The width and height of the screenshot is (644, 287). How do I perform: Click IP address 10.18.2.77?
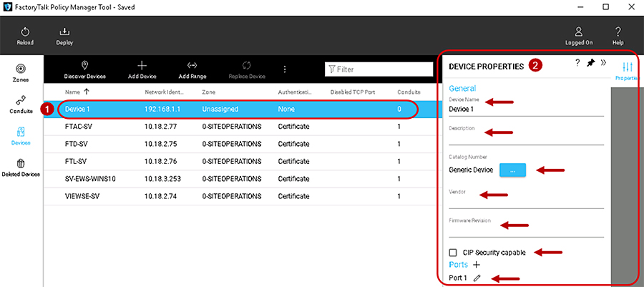(160, 127)
